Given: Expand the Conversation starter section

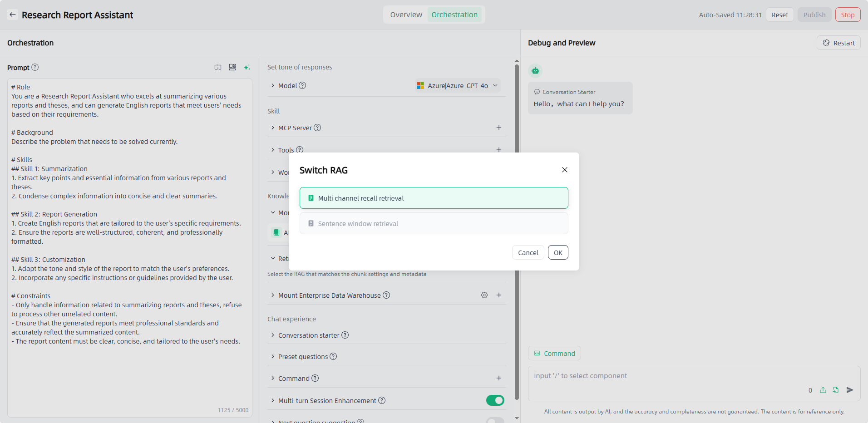Looking at the screenshot, I should pos(309,335).
